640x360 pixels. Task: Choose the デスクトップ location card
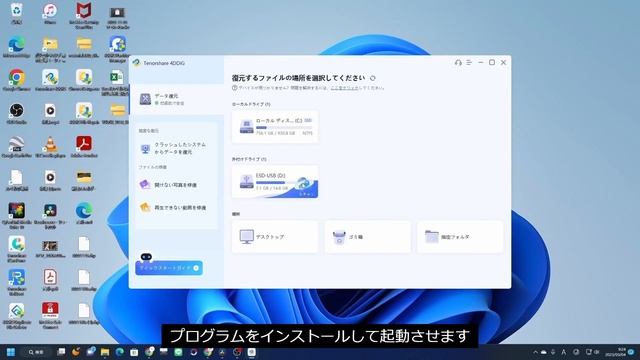(x=275, y=237)
